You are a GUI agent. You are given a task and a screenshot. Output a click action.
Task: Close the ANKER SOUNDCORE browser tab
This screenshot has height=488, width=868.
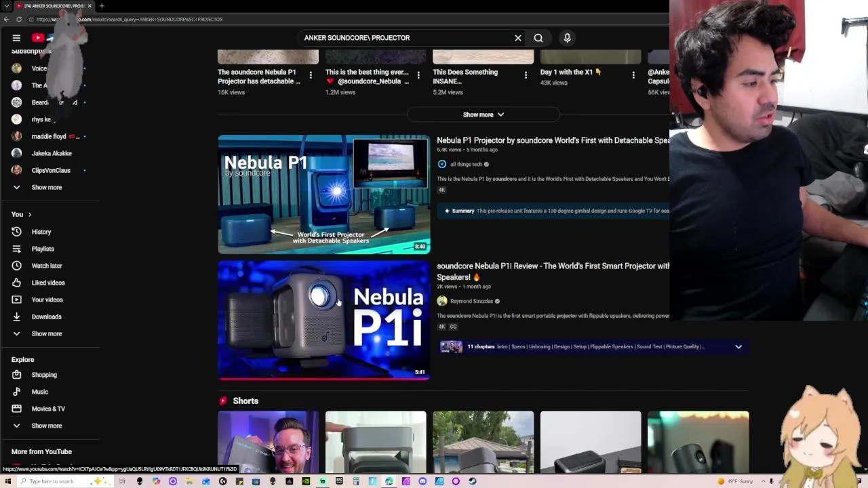[90, 6]
